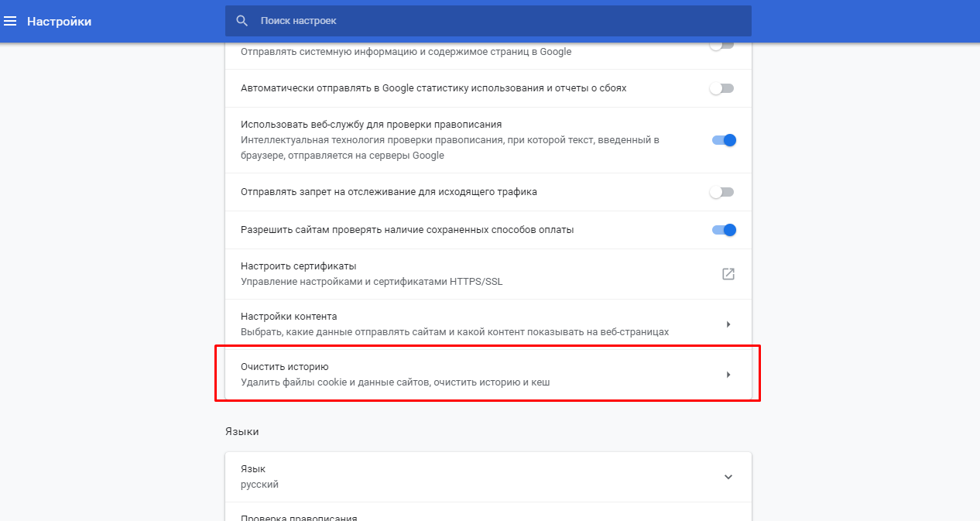
Task: Turn off saved payment methods check toggle
Action: (723, 230)
